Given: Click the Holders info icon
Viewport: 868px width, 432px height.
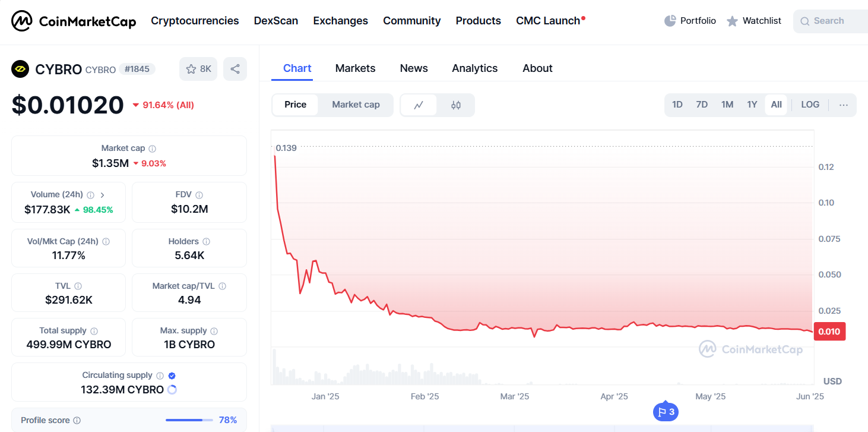Looking at the screenshot, I should 206,242.
